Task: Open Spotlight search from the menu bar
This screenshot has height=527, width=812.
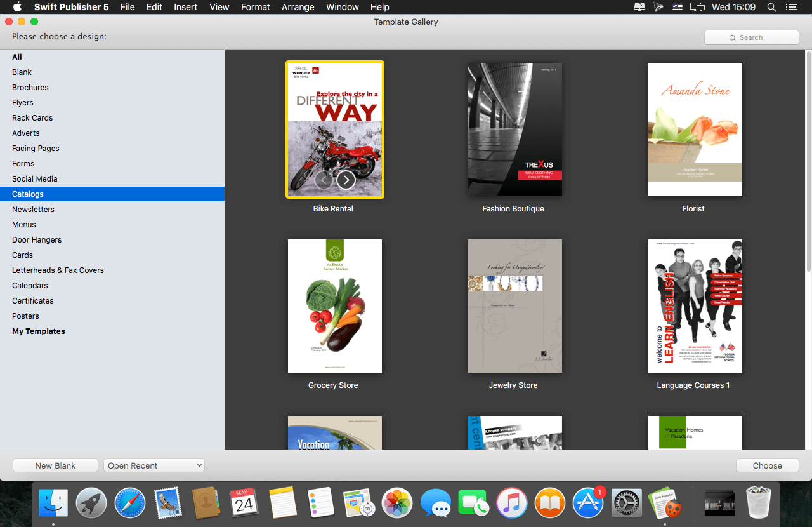Action: coord(771,7)
